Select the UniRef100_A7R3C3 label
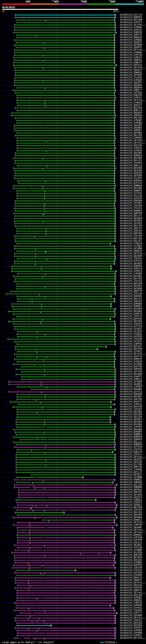146x644 pixels. tap(131, 22)
